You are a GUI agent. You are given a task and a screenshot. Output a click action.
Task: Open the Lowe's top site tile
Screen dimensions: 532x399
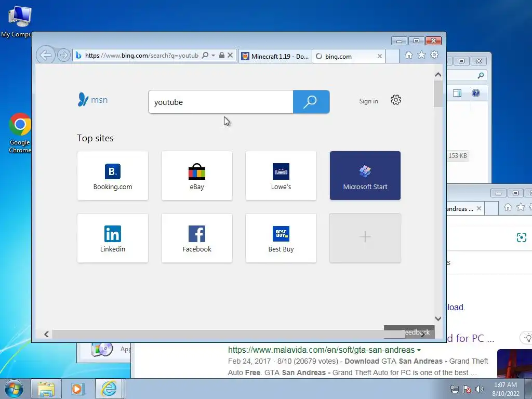281,176
